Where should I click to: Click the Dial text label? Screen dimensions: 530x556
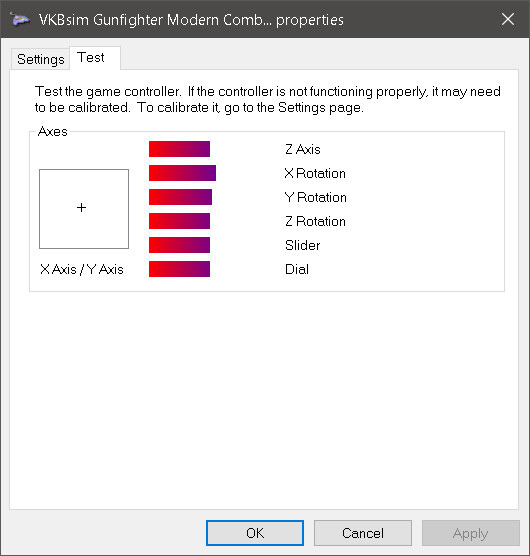point(297,269)
